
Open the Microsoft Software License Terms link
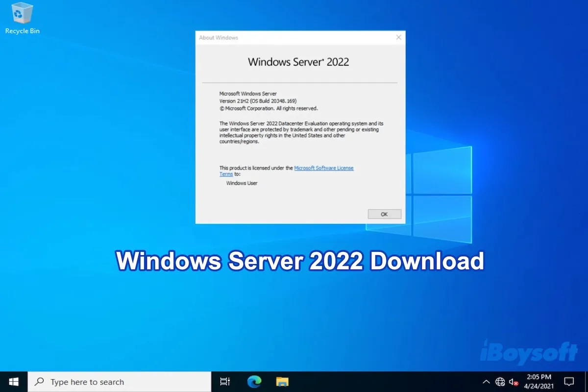(x=323, y=168)
